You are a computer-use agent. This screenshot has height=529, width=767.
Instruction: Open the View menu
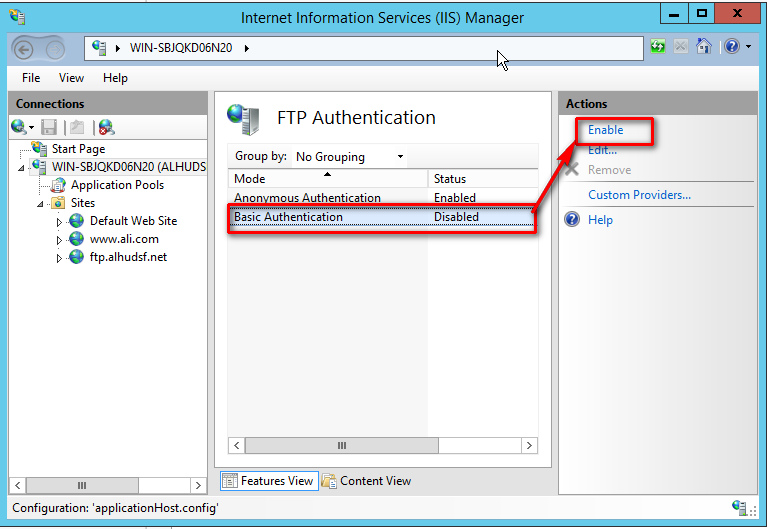click(x=71, y=78)
